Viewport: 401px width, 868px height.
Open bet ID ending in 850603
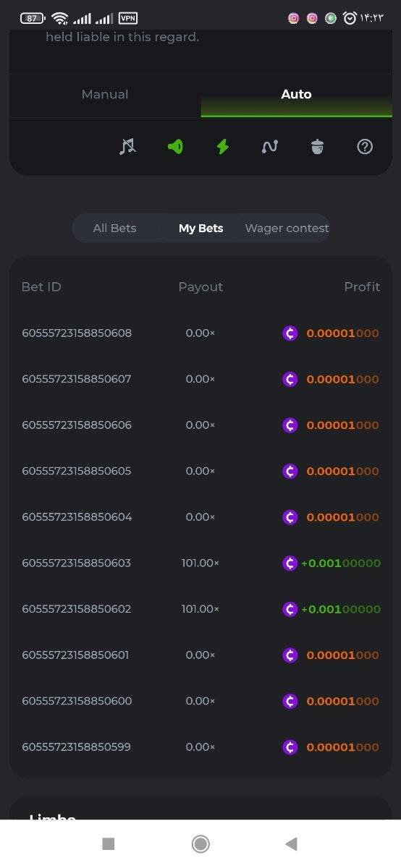click(77, 563)
